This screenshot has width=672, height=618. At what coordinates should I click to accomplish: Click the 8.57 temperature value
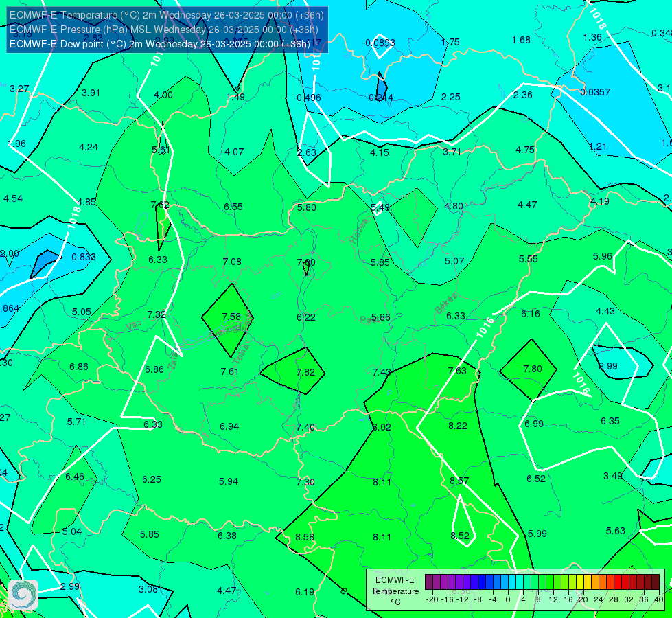[459, 481]
